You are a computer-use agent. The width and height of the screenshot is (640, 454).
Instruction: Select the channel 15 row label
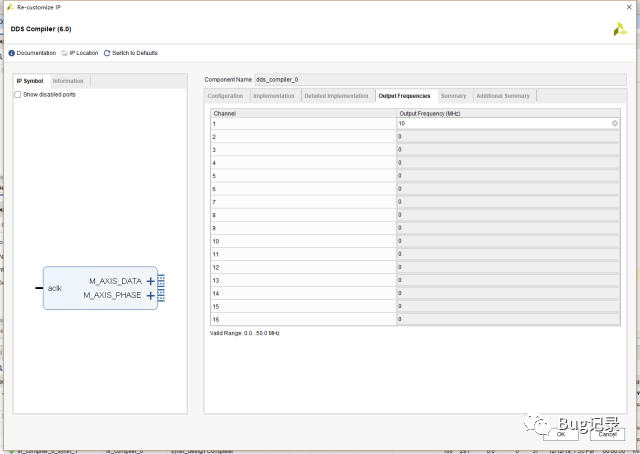(303, 307)
